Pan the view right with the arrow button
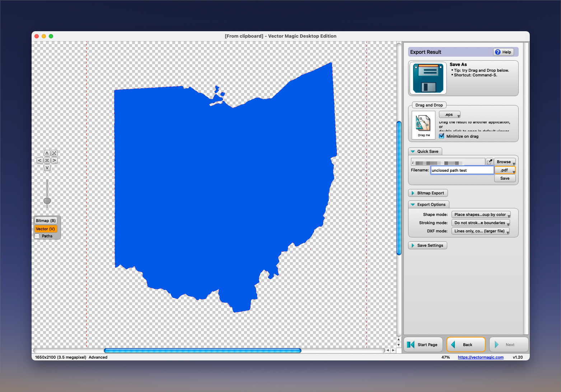The height and width of the screenshot is (392, 561). point(54,160)
